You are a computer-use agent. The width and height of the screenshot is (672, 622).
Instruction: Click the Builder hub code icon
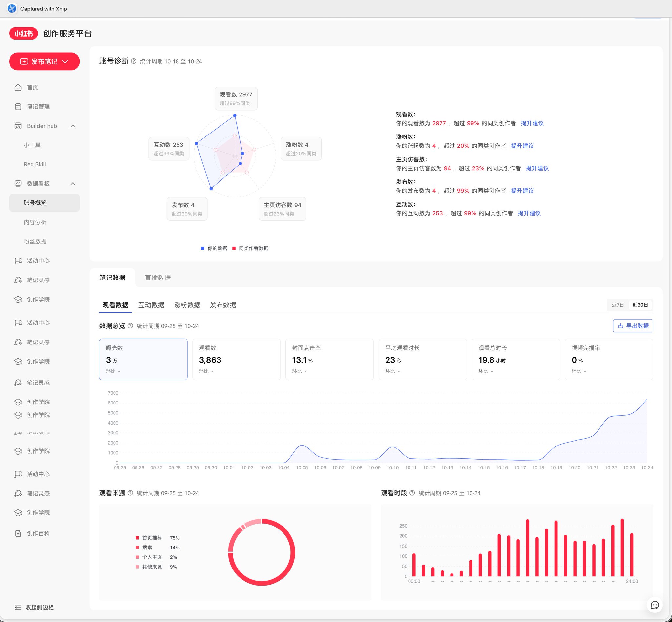pyautogui.click(x=18, y=126)
